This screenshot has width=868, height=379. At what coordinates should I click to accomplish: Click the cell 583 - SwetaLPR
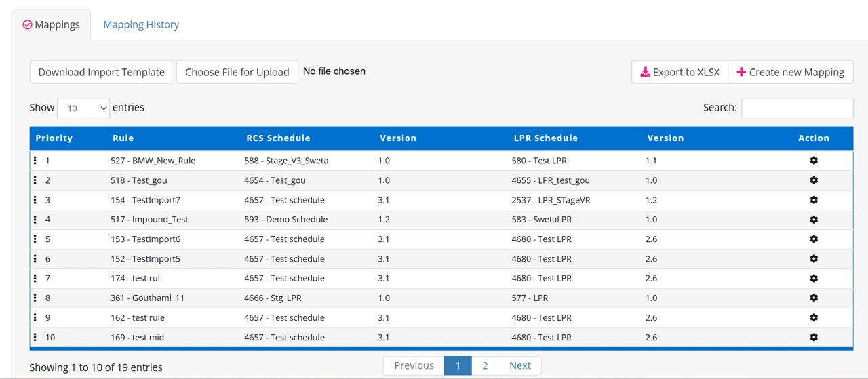click(542, 220)
